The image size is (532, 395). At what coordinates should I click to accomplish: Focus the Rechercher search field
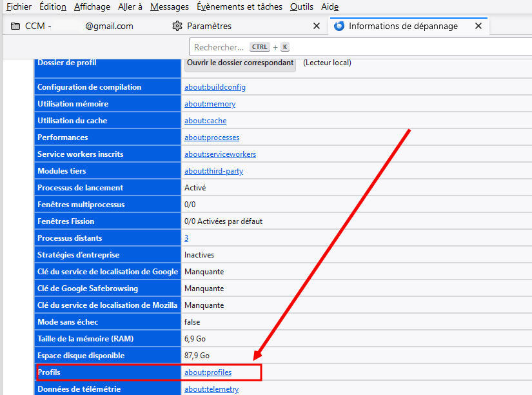click(360, 47)
